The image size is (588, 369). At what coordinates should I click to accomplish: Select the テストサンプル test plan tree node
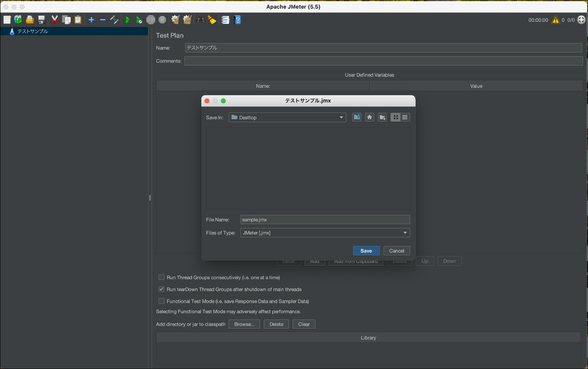click(33, 31)
